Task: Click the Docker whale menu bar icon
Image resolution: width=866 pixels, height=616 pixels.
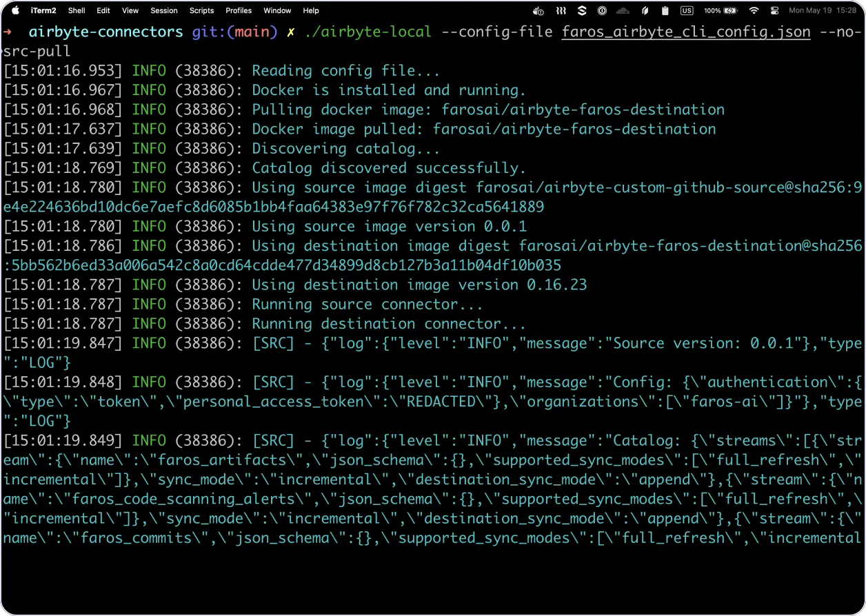Action: coord(539,10)
